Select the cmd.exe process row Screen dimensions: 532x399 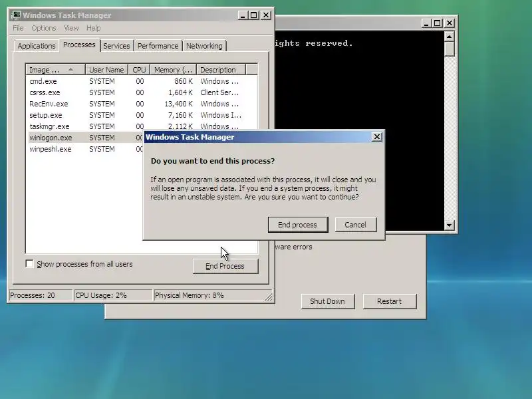click(142, 81)
